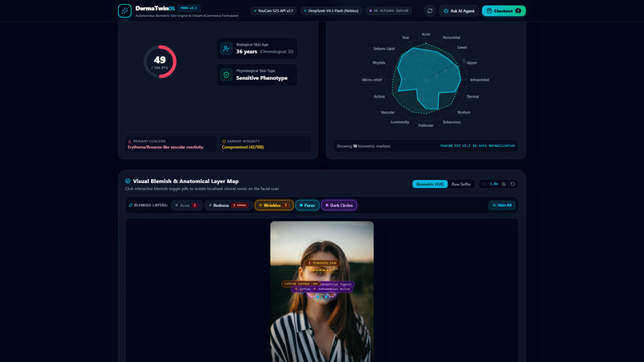The width and height of the screenshot is (644, 362).
Task: Click the Infraorbital axis label on radar
Action: [x=479, y=80]
